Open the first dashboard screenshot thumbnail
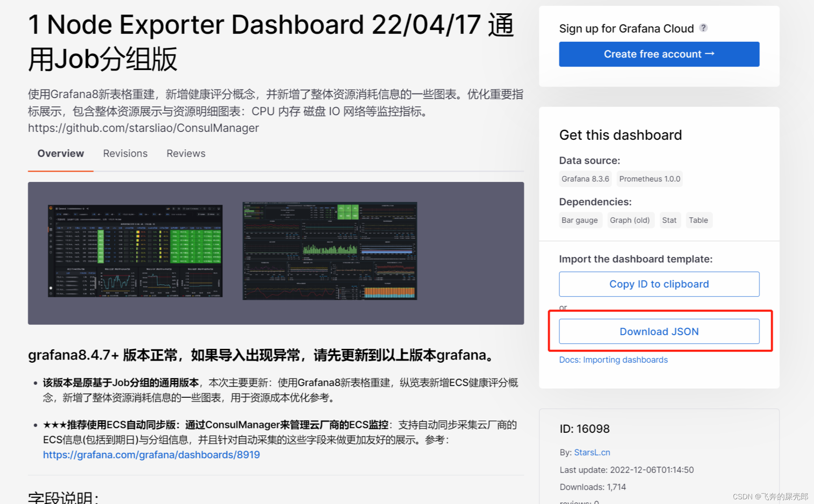This screenshot has width=814, height=504. click(135, 251)
